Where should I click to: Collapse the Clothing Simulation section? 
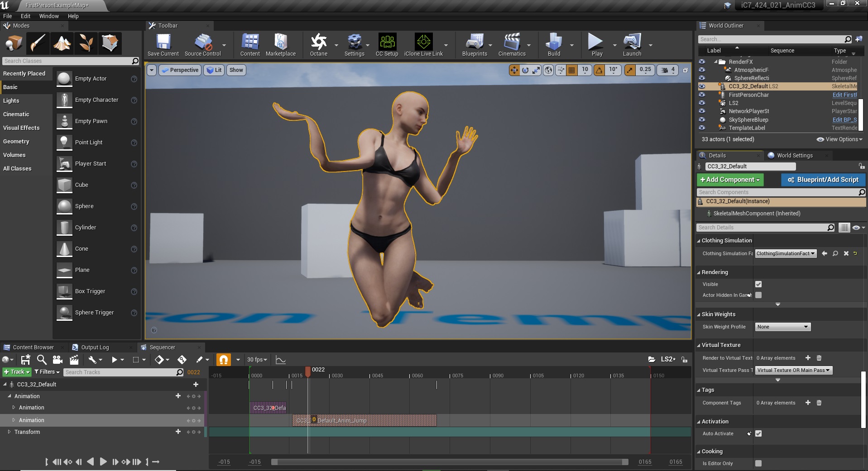[698, 241]
